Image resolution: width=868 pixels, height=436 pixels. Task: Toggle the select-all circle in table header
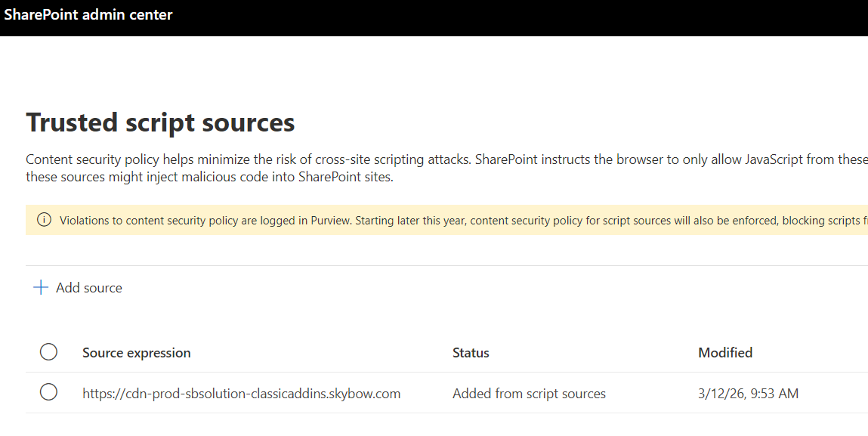[x=48, y=352]
